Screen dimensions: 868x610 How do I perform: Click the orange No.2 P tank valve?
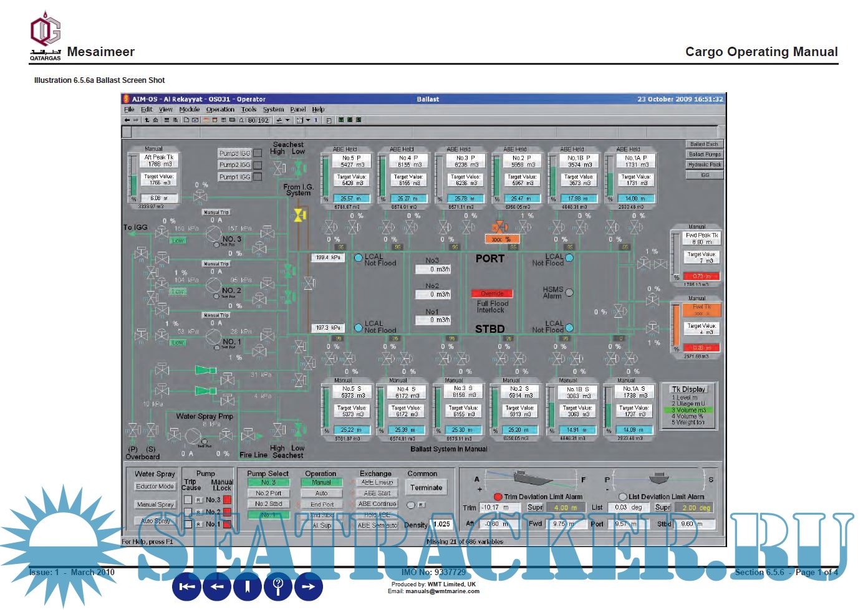tap(500, 227)
